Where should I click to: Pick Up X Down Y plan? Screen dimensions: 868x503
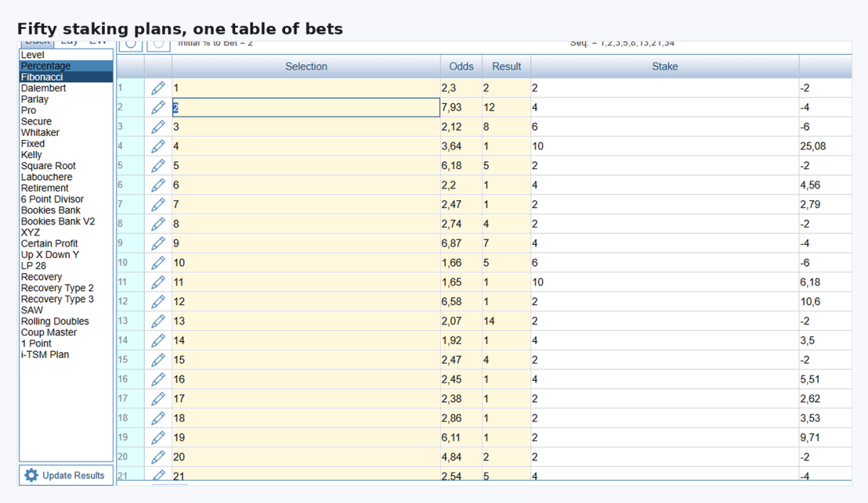pos(66,255)
